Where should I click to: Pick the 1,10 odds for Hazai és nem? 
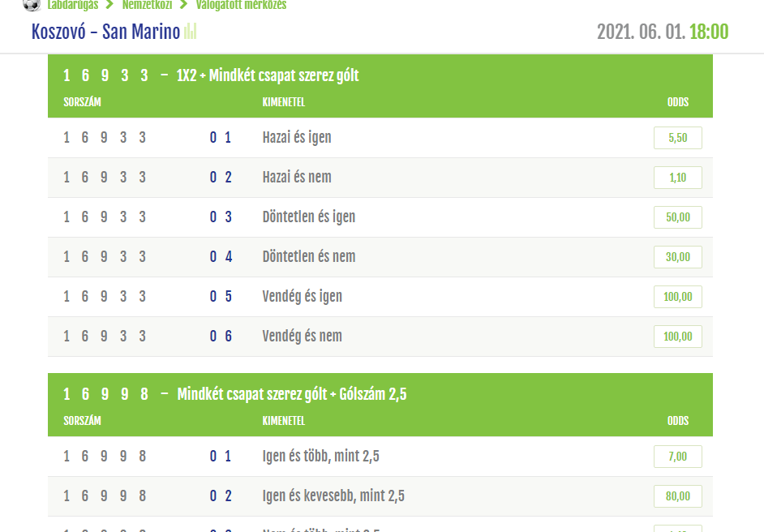(677, 178)
